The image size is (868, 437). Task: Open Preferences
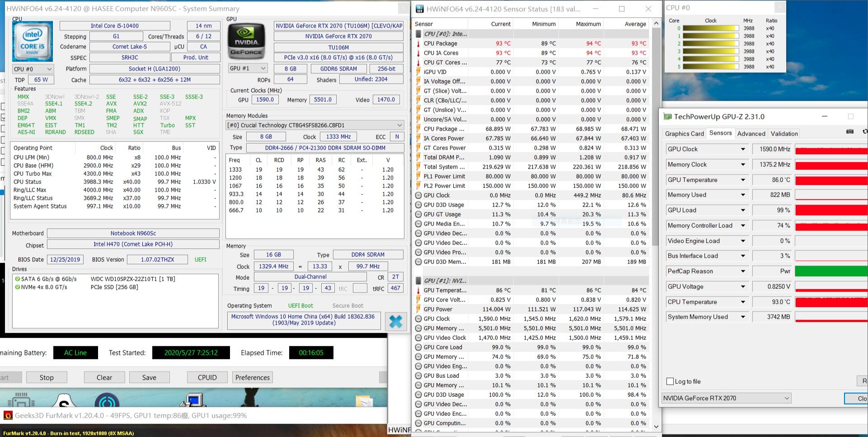[x=253, y=378]
